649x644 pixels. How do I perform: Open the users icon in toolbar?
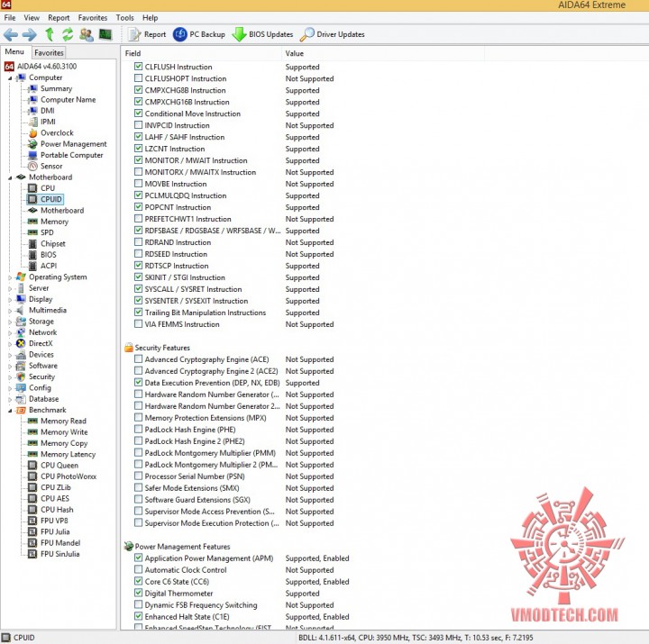pyautogui.click(x=87, y=34)
